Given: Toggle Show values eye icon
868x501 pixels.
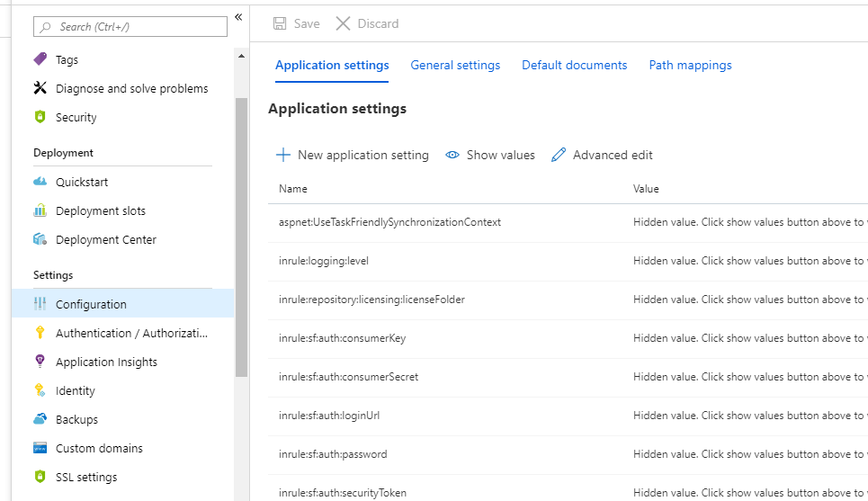Looking at the screenshot, I should click(452, 155).
